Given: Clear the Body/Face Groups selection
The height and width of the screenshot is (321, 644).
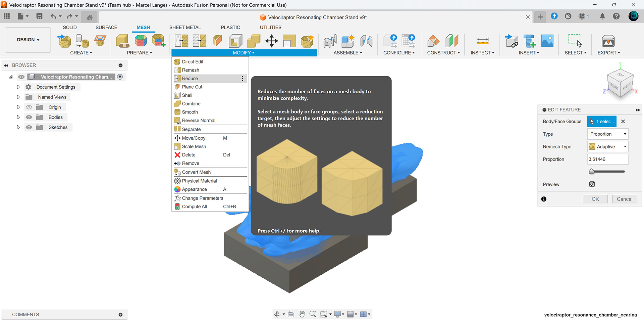Looking at the screenshot, I should pyautogui.click(x=623, y=122).
